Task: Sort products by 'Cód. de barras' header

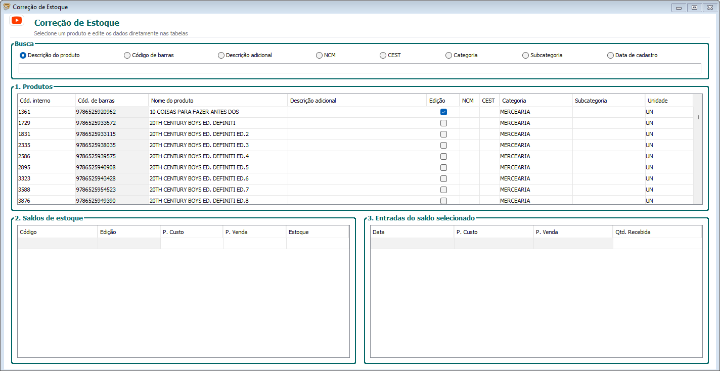Action: pyautogui.click(x=112, y=101)
